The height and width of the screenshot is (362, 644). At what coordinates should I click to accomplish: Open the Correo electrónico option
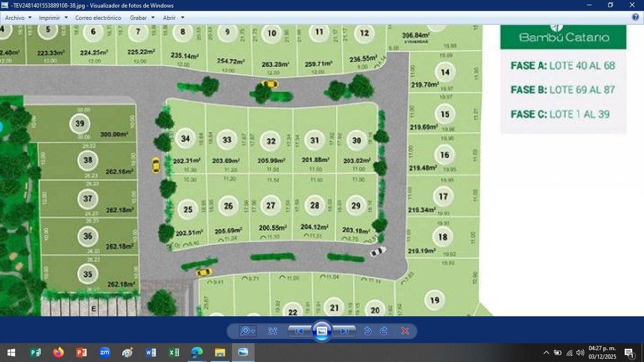pos(98,18)
